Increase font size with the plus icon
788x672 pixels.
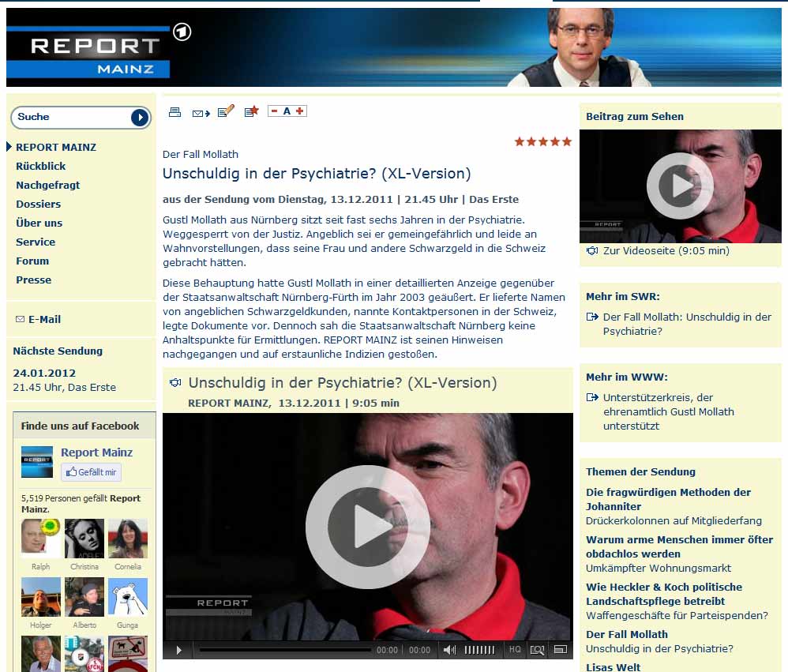coord(300,111)
